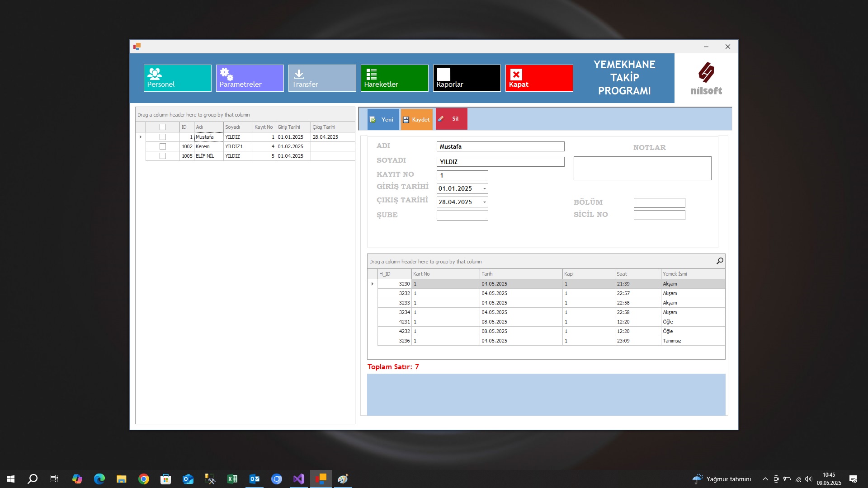Toggle the select-all checkbox in grid header
Viewport: 868px width, 488px height.
[163, 127]
